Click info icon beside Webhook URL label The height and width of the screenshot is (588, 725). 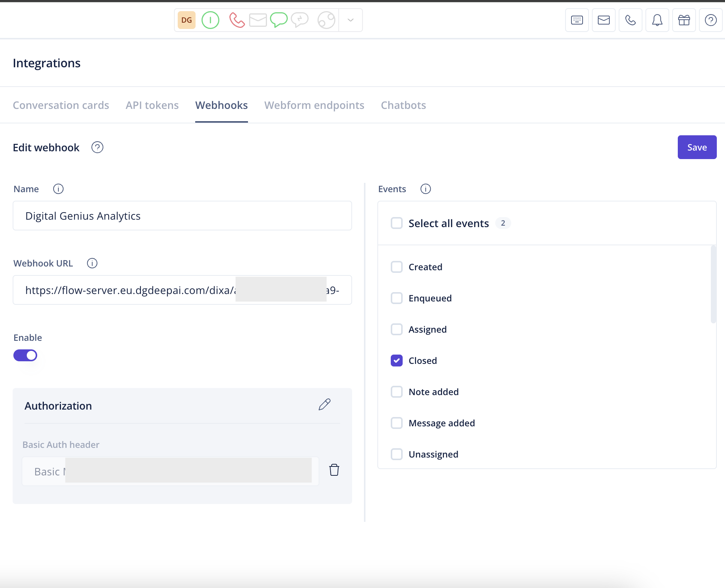coord(92,263)
